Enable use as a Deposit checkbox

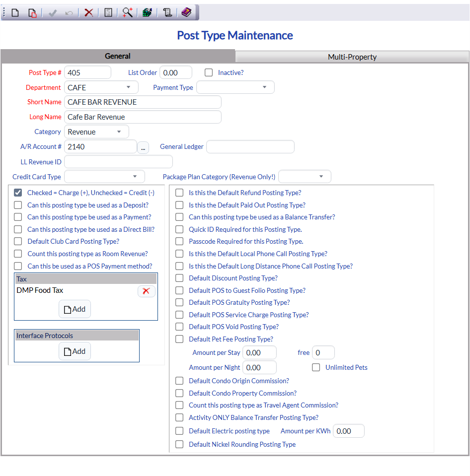click(18, 205)
